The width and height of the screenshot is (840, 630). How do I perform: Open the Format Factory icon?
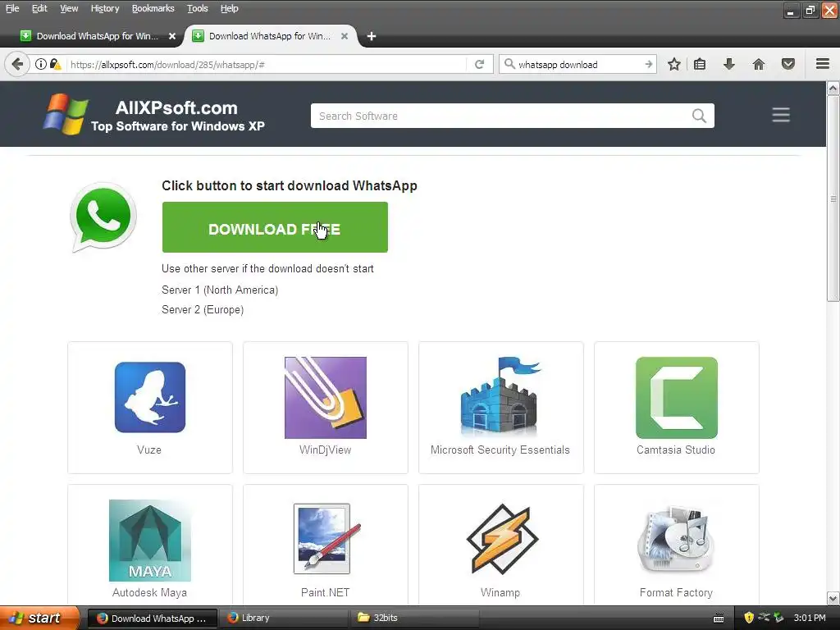tap(676, 540)
